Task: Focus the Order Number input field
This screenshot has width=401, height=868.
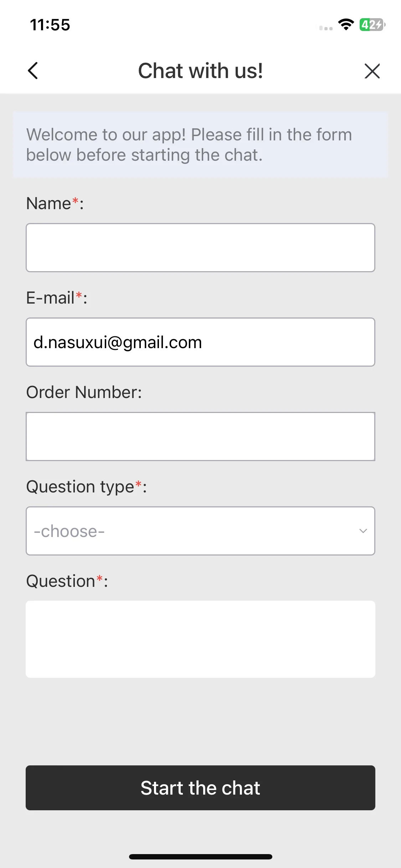Action: pos(200,436)
